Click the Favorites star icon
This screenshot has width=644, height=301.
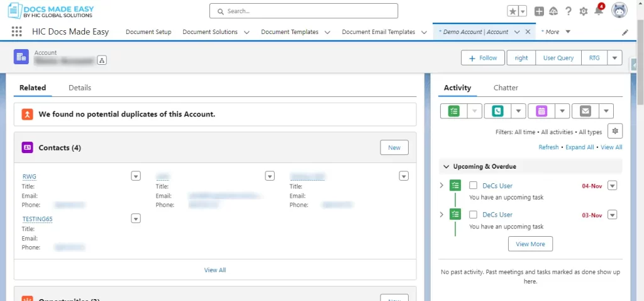point(513,11)
